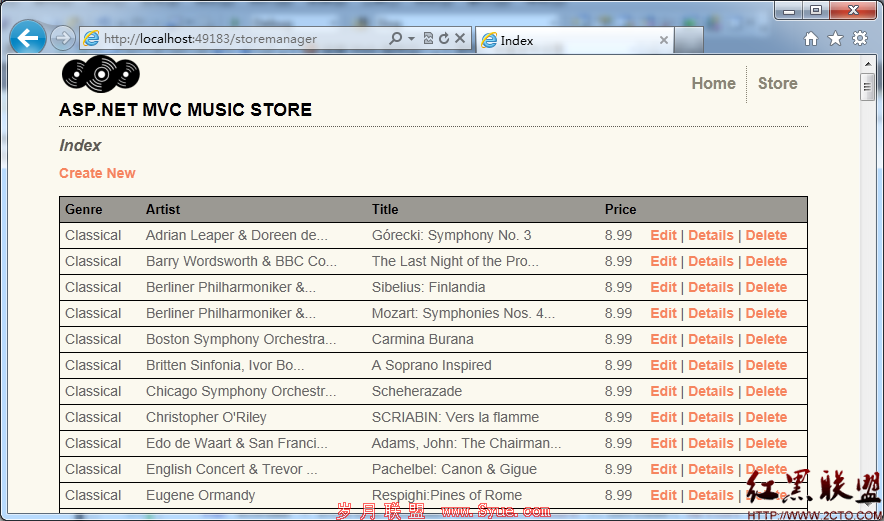Viewport: 884px width, 521px height.
Task: Close the Index tab
Action: click(x=664, y=40)
